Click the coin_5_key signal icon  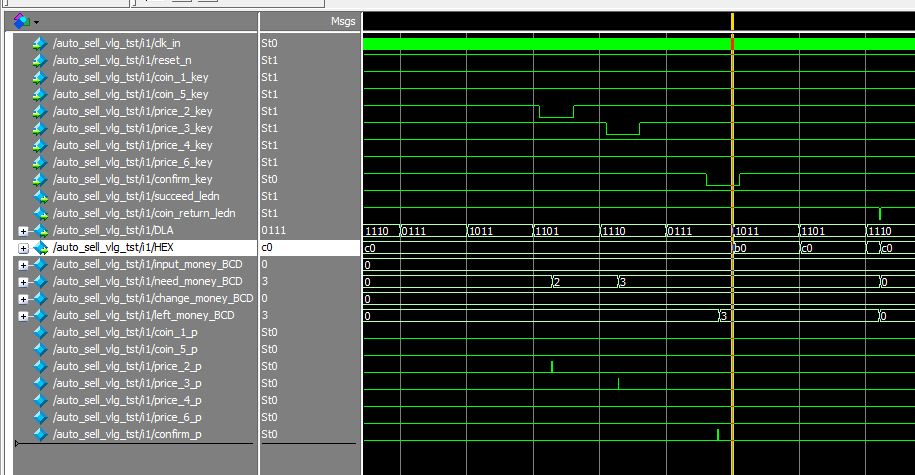[40, 94]
